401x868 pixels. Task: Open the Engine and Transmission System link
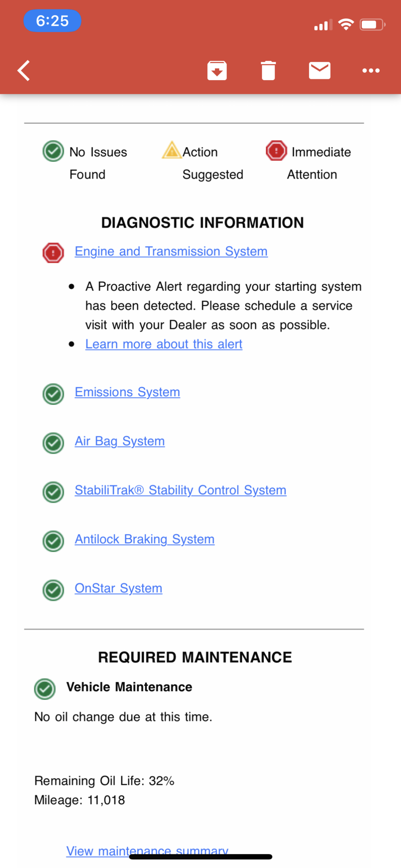171,251
